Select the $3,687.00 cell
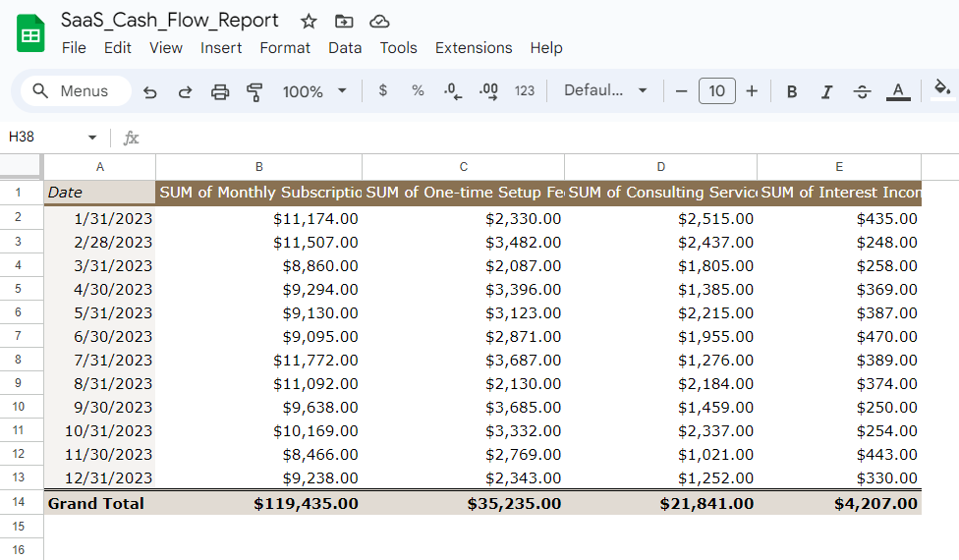959x560 pixels. pos(463,361)
